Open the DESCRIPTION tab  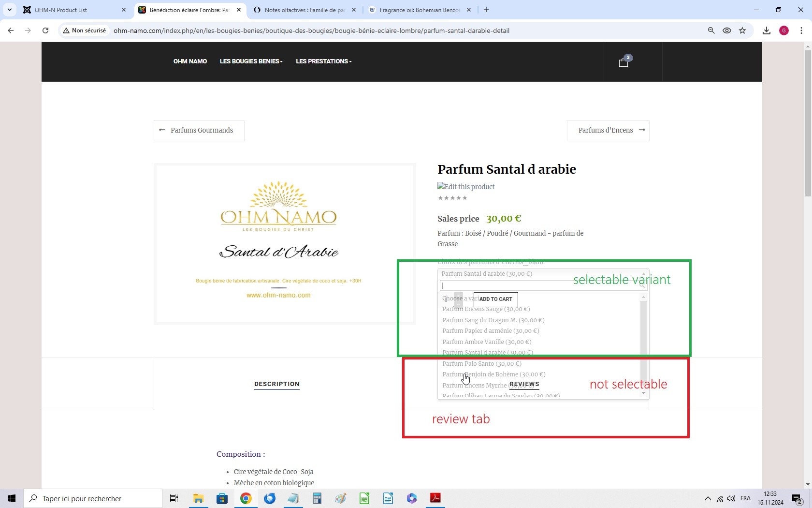pyautogui.click(x=277, y=384)
